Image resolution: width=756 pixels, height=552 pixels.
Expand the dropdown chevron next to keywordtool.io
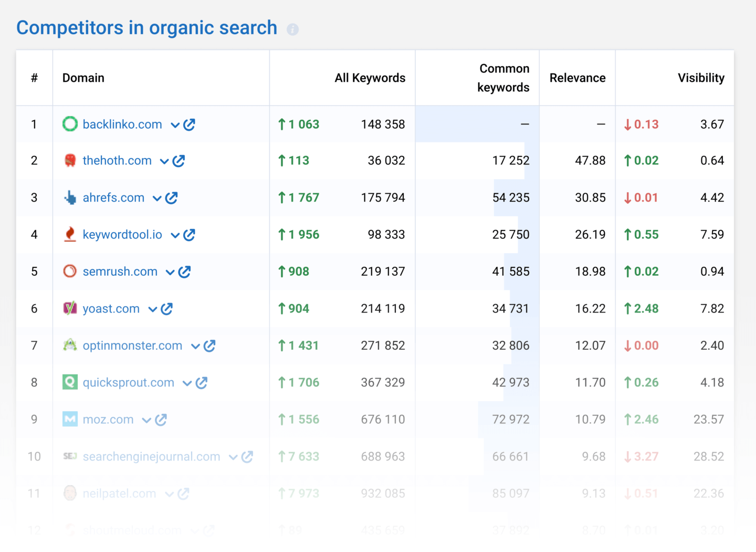[x=175, y=235]
